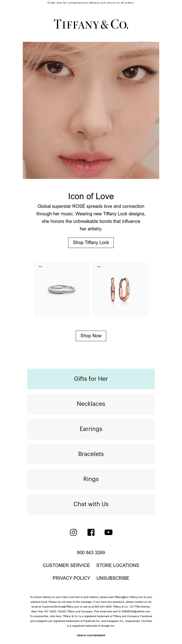Open the Privacy Policy link
Screen dimensions: 182x644
71,578
